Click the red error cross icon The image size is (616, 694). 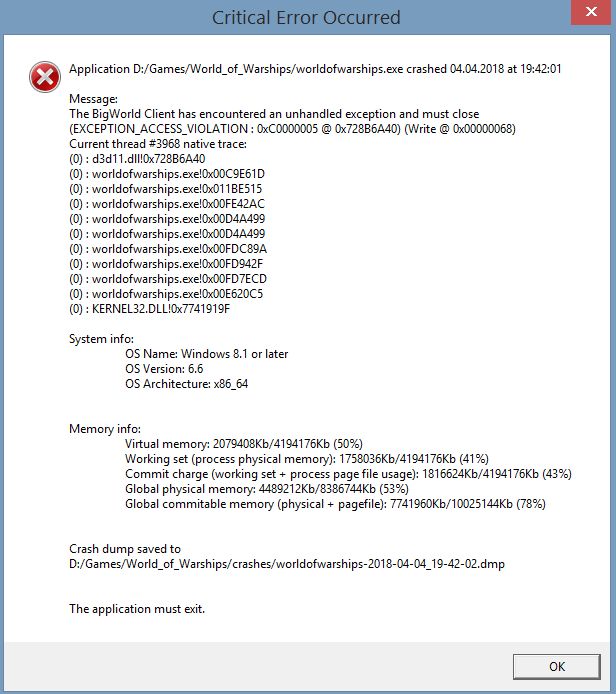click(45, 77)
